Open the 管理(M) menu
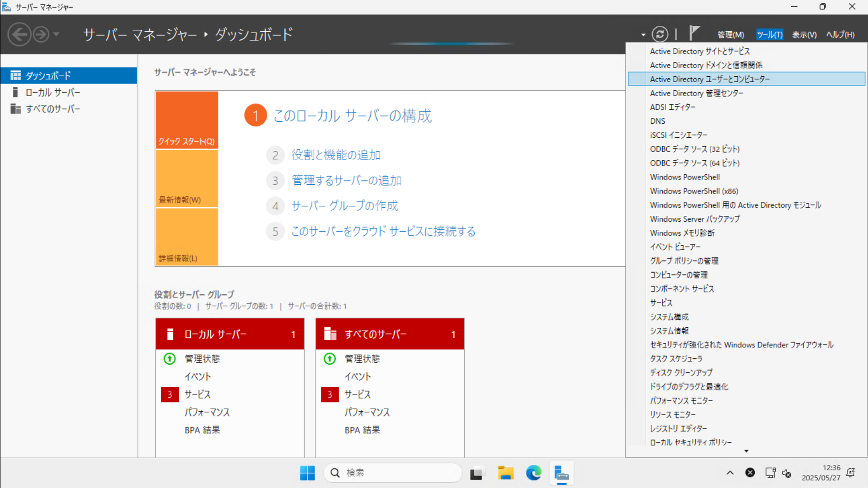This screenshot has width=868, height=488. click(x=730, y=35)
